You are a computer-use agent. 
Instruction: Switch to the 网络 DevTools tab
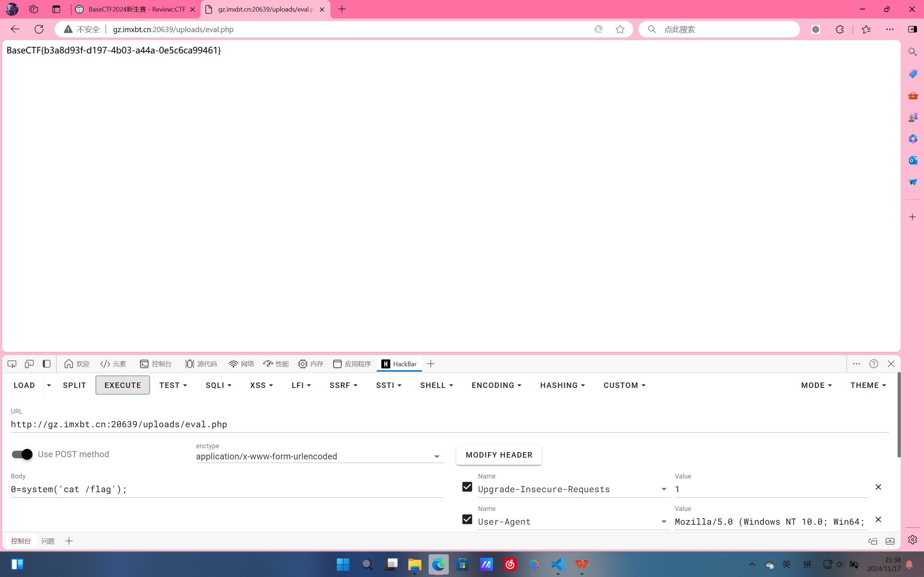point(241,364)
